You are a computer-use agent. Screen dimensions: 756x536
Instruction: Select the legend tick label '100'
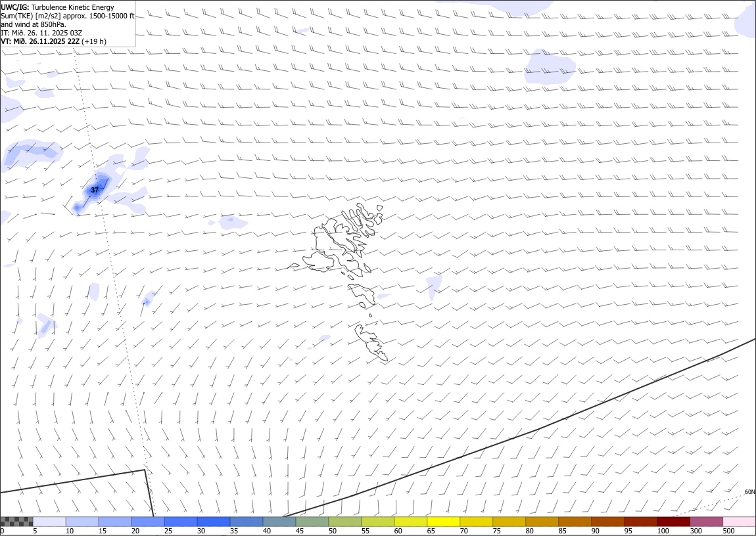[663, 531]
